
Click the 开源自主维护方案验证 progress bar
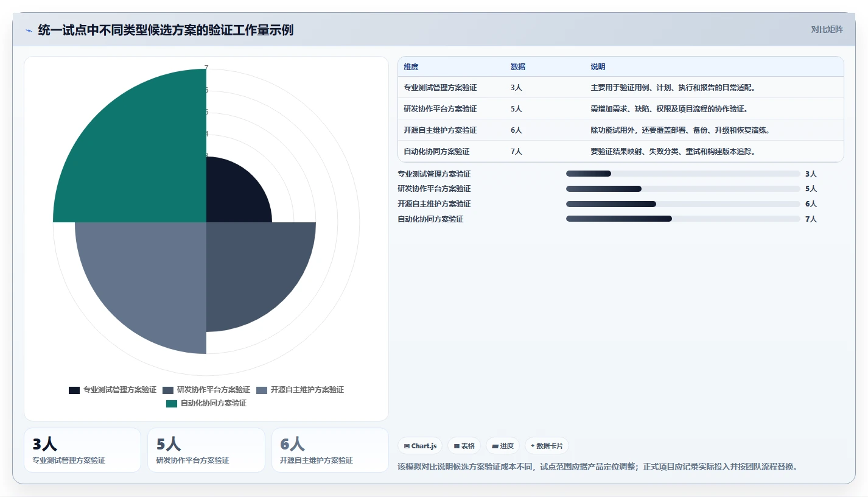click(683, 204)
